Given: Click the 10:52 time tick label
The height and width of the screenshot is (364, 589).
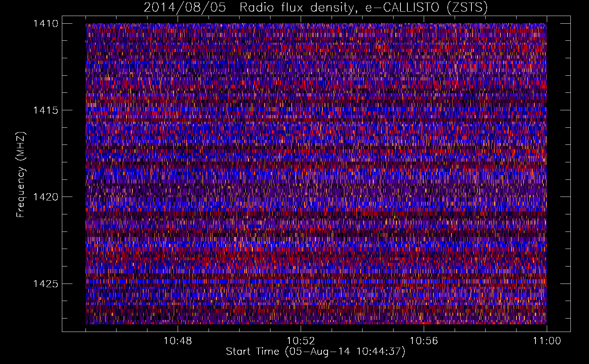Looking at the screenshot, I should coord(301,341).
